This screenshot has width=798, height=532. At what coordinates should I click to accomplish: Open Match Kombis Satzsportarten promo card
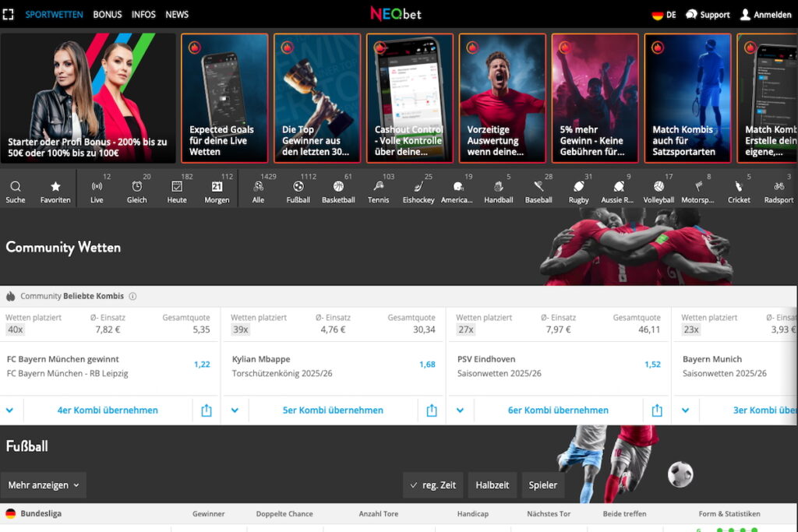point(687,98)
